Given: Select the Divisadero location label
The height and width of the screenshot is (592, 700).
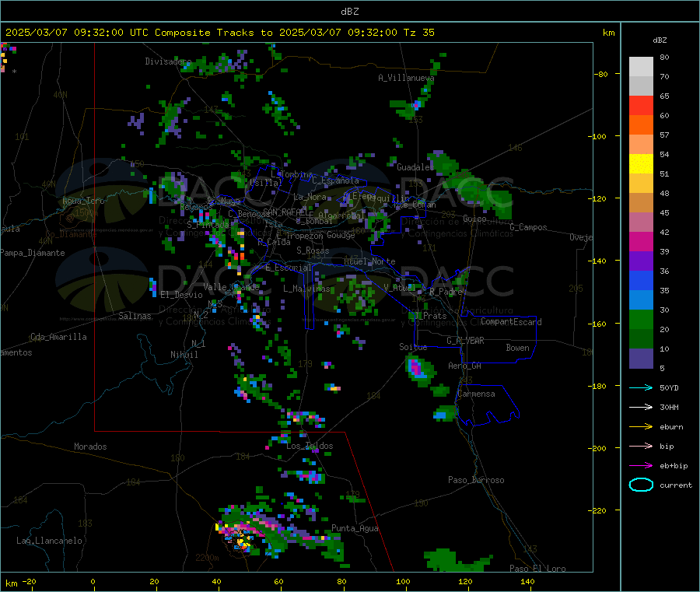Looking at the screenshot, I should [168, 61].
